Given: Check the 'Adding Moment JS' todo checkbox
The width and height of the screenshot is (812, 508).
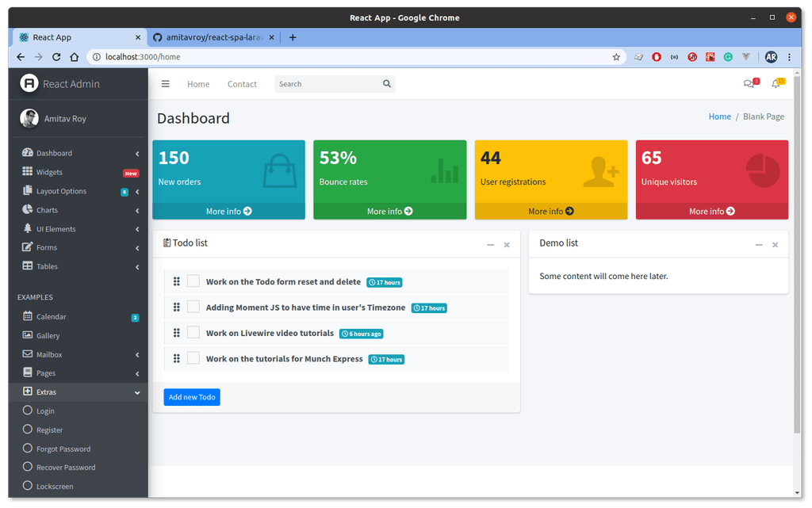Looking at the screenshot, I should 193,307.
